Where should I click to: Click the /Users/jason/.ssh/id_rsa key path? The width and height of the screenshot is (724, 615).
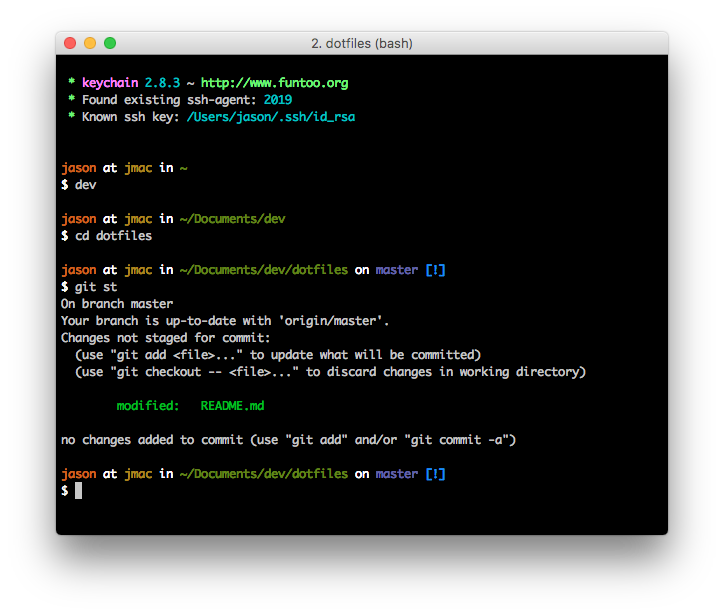pos(271,117)
